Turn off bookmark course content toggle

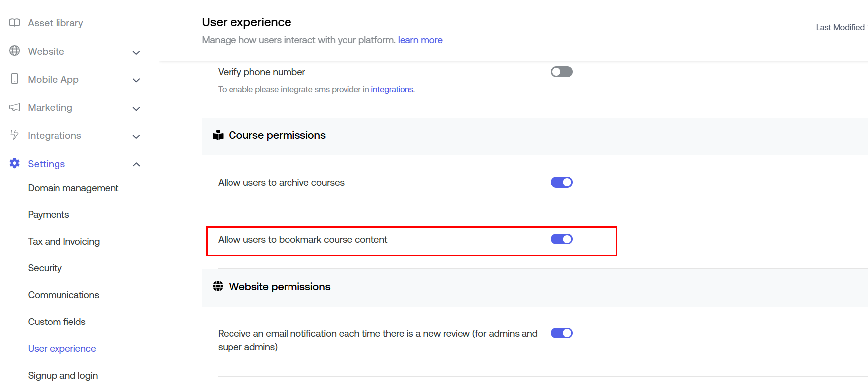pos(561,239)
